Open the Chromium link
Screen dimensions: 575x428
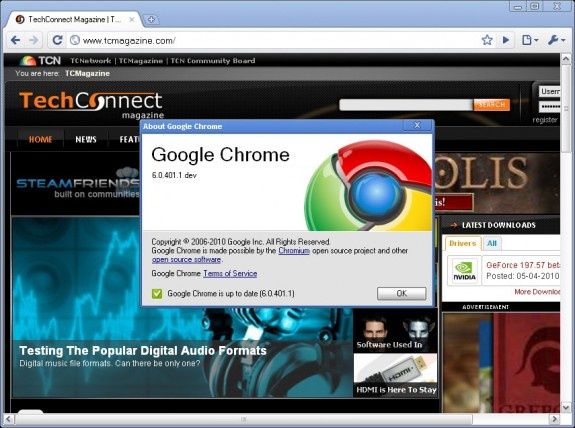coord(294,251)
